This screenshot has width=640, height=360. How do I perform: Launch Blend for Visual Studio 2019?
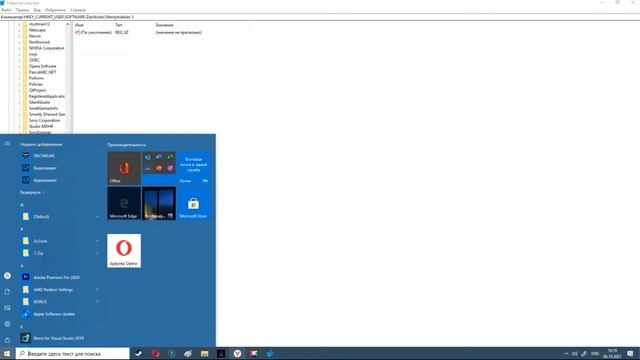coord(58,338)
